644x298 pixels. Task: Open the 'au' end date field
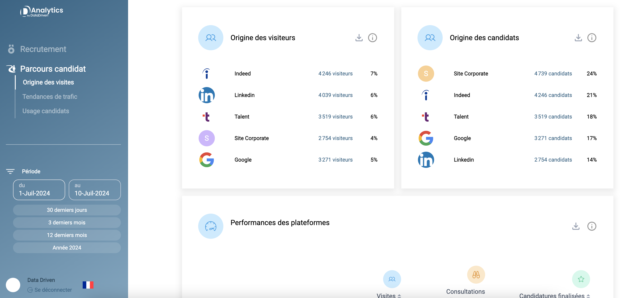click(x=95, y=190)
